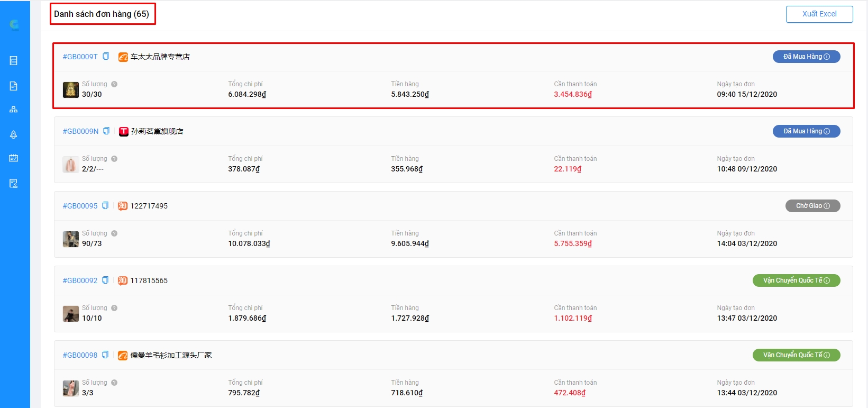868x408 pixels.
Task: Copy order code #GB00095
Action: pos(105,206)
